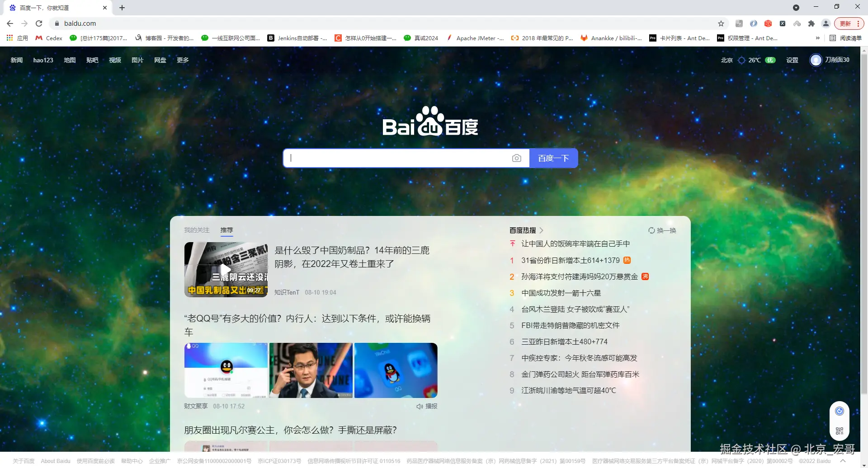Open hot search 孙海洋将支付符建涛妈妈20万悬赏金
The image size is (868, 468).
pos(580,277)
